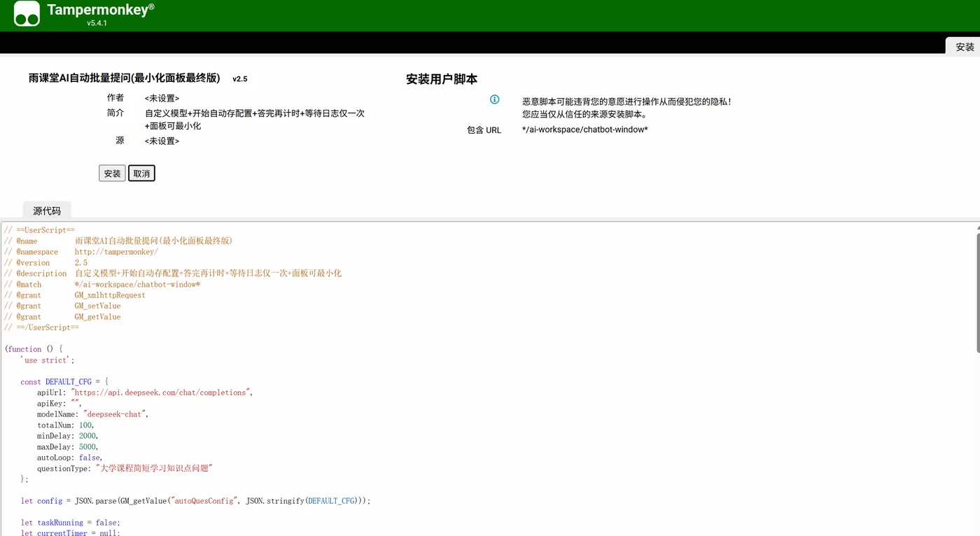
Task: Click the blue info warning icon
Action: coord(494,99)
